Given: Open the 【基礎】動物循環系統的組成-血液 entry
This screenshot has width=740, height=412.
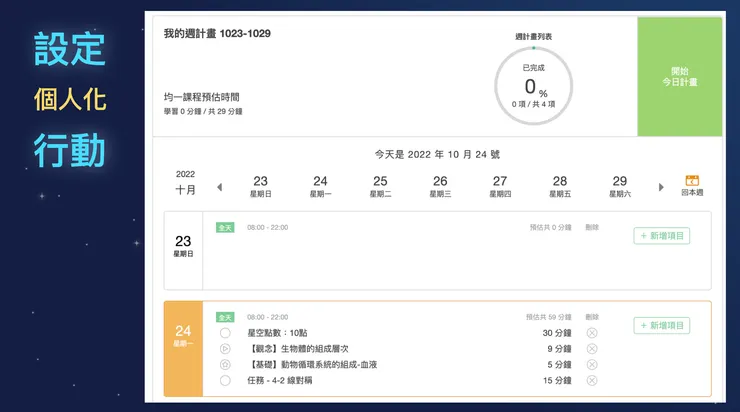Looking at the screenshot, I should [312, 364].
